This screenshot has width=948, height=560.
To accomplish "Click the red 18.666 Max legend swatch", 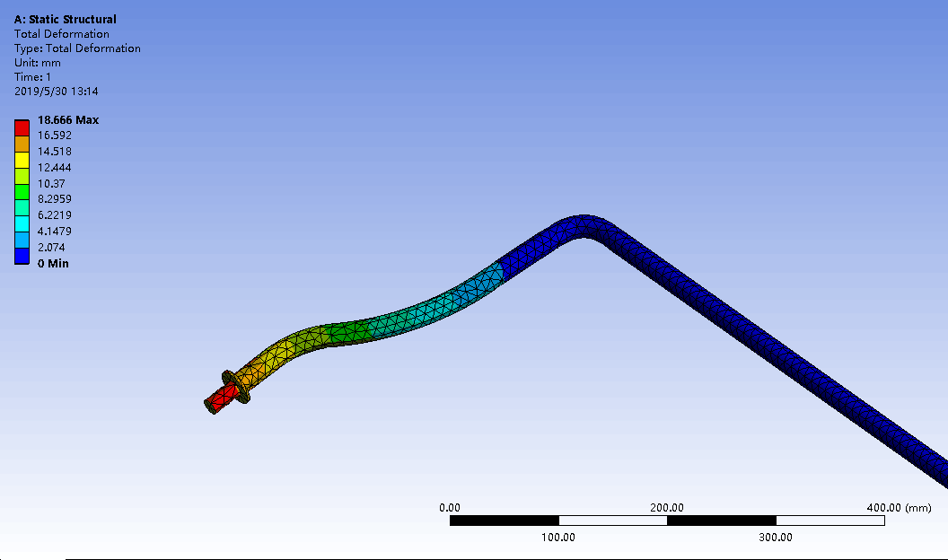I will pyautogui.click(x=22, y=127).
